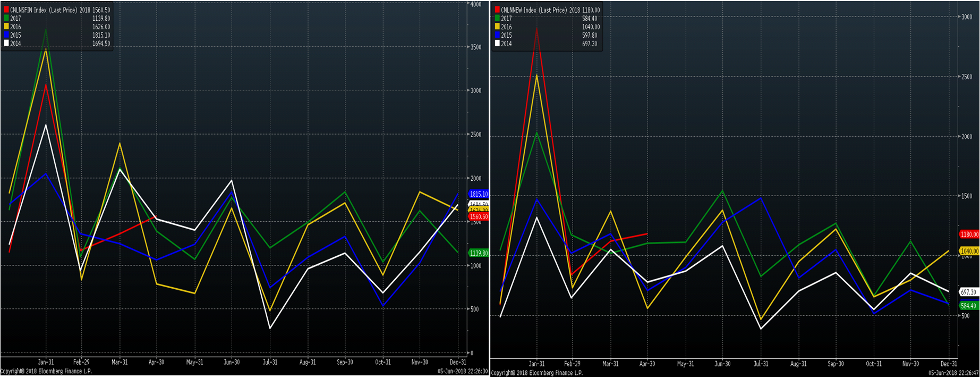Click the red 1180.00 value tag
Viewport: 980px width, 377px height.
pyautogui.click(x=969, y=234)
